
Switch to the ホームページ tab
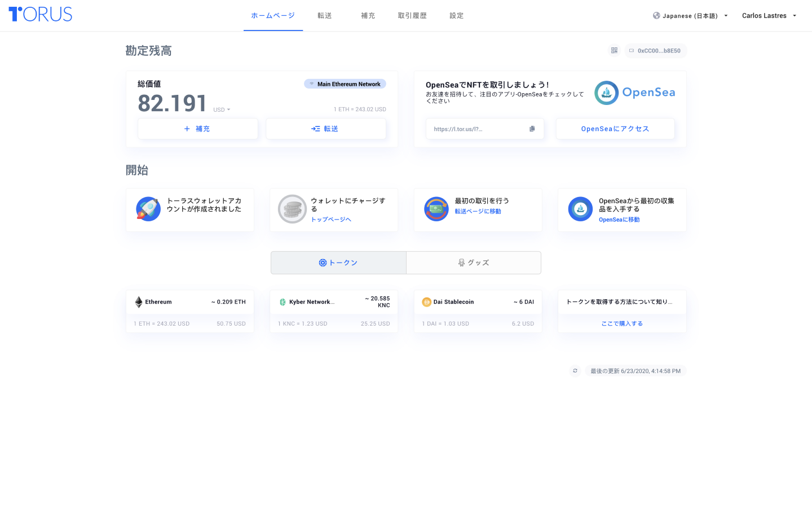[273, 16]
